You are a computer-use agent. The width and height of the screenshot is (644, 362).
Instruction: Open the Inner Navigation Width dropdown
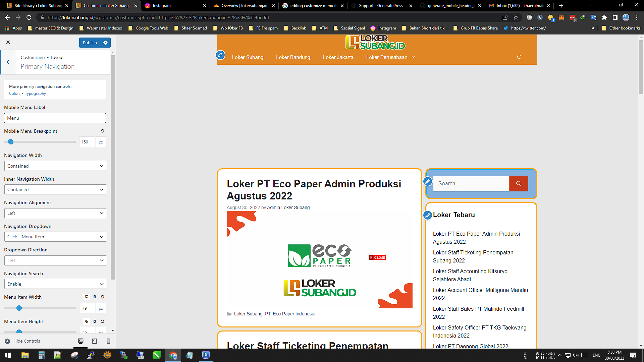click(55, 189)
